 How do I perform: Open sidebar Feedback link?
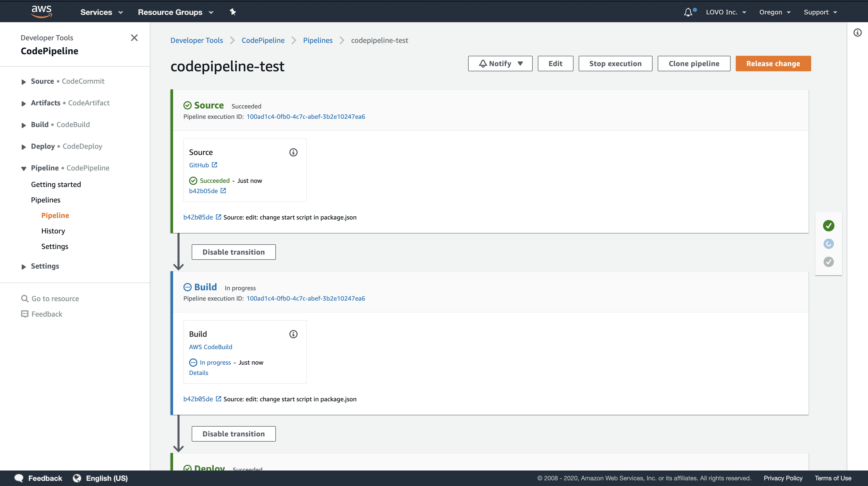[x=47, y=314]
